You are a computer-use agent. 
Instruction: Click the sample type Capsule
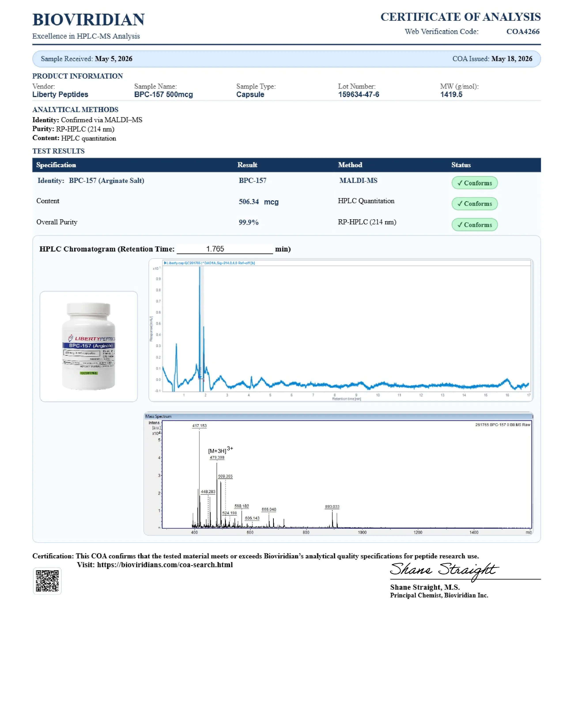250,94
